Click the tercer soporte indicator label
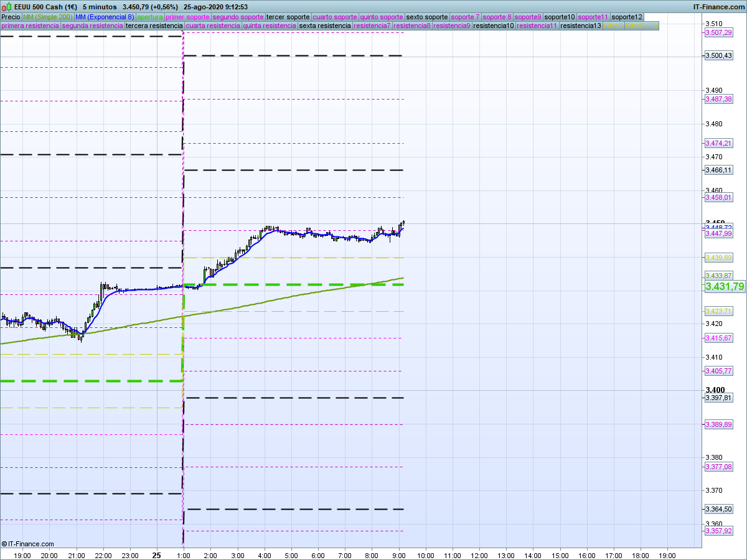This screenshot has width=747, height=560. tap(287, 17)
